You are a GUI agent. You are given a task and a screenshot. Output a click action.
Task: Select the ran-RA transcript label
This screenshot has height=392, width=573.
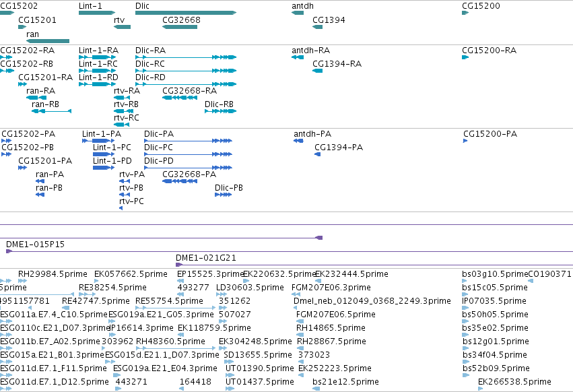pos(40,91)
